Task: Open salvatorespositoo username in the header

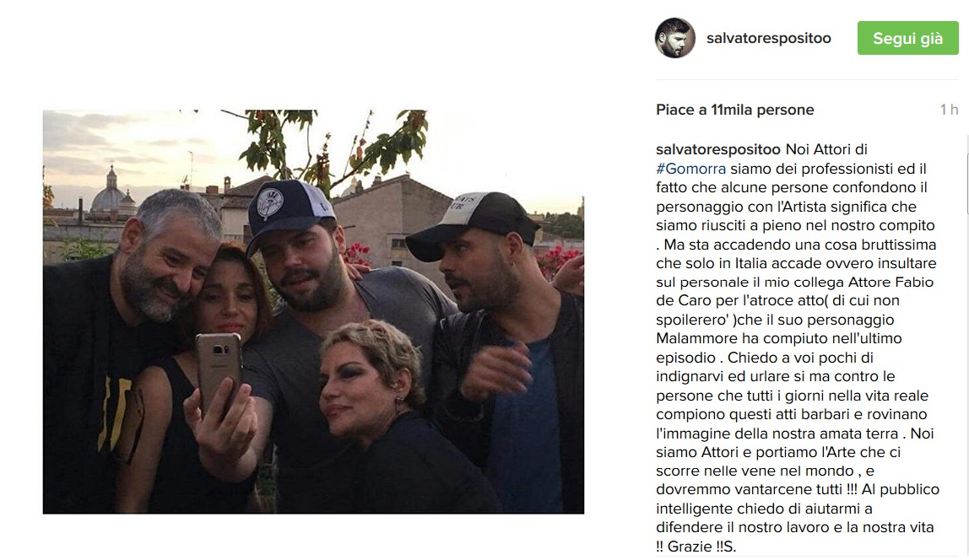Action: pos(768,38)
